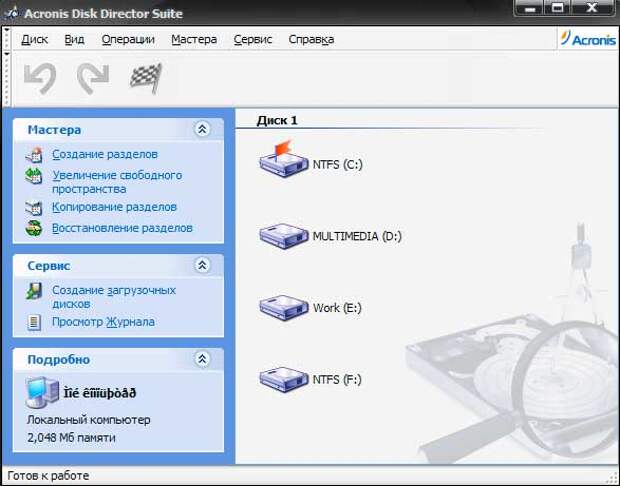Open Копирование разделов link
Screen dimensions: 620x486
click(x=114, y=207)
